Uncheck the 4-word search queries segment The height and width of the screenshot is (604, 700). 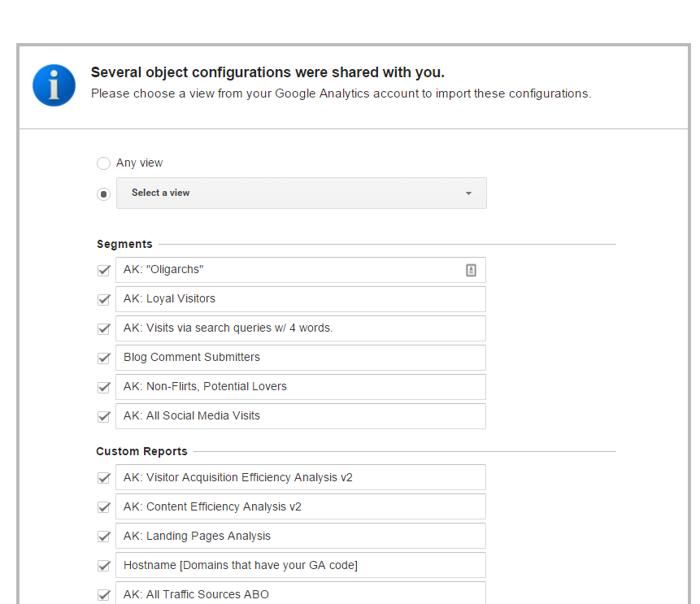pos(103,329)
